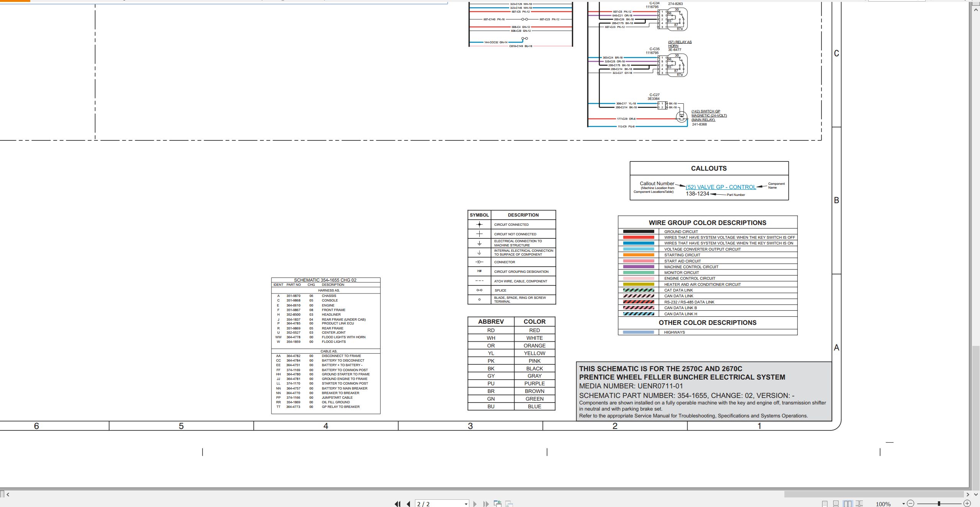The image size is (980, 507).
Task: Click the CAN DATA LINK H text
Action: pyautogui.click(x=681, y=314)
